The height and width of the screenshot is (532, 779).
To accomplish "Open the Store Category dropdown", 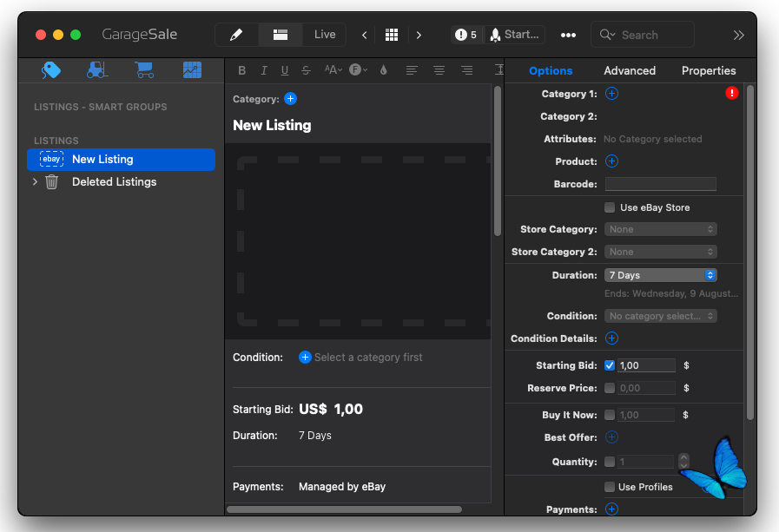I will click(660, 229).
